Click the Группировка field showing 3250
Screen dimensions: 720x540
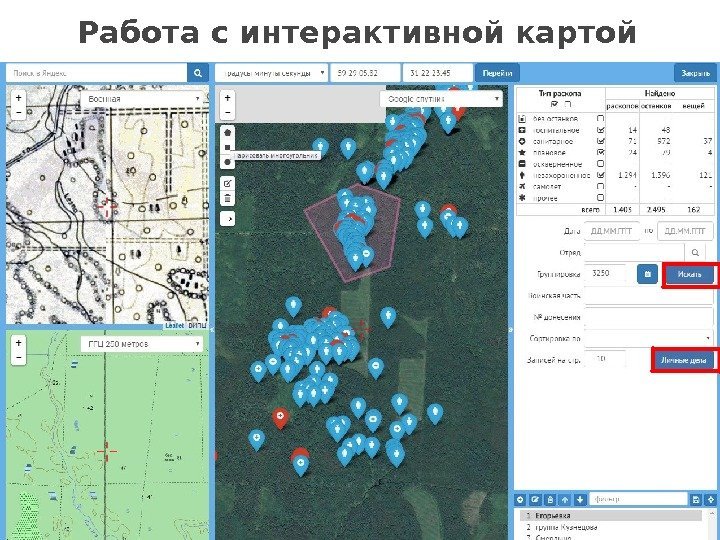tap(605, 273)
